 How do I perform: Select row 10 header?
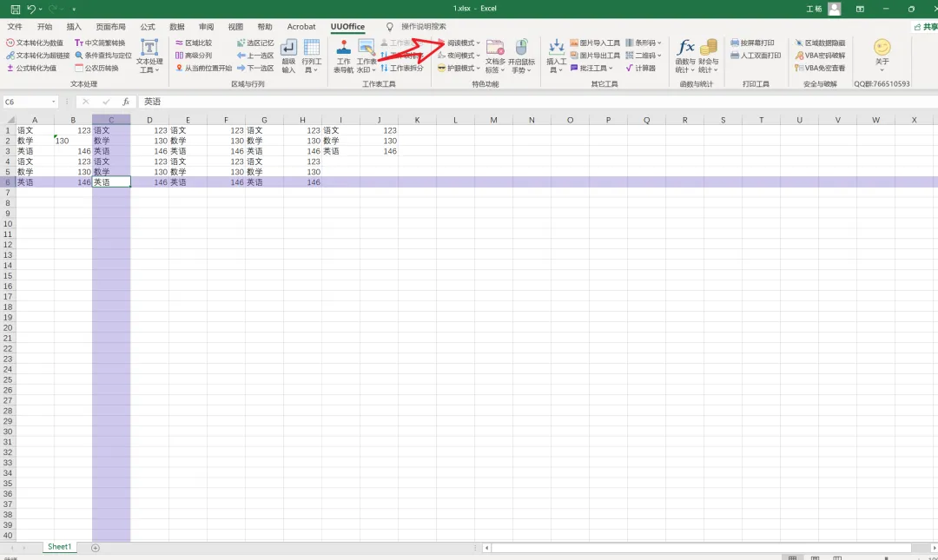pos(8,224)
